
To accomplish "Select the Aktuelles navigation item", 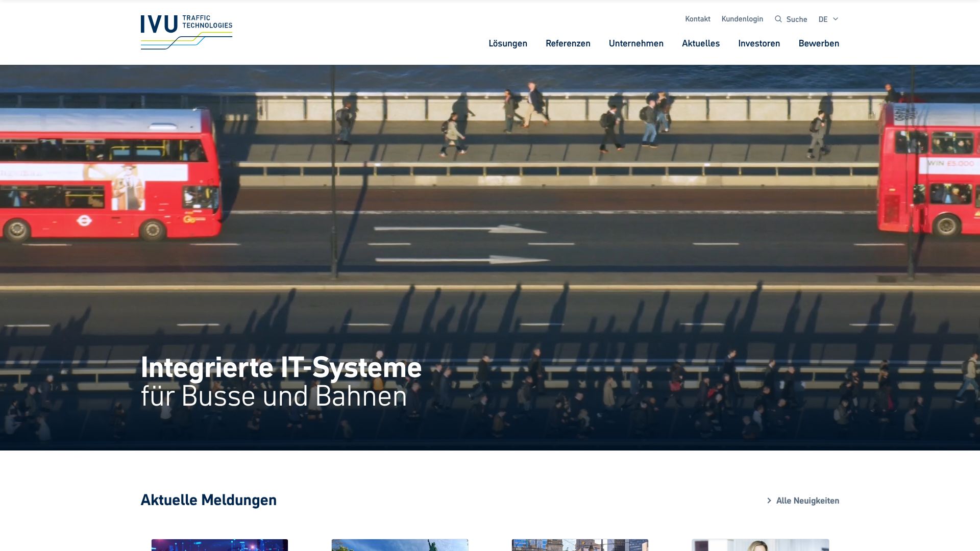I will click(700, 43).
